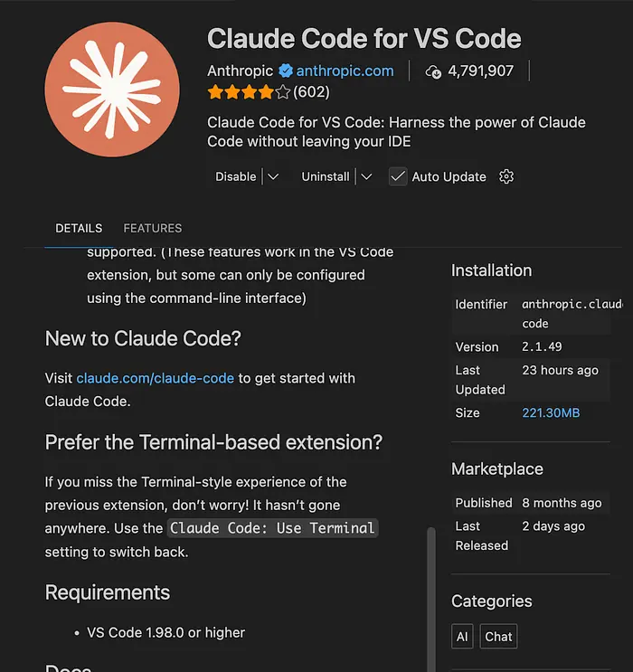This screenshot has height=672, width=633.
Task: Expand the Uninstall dropdown arrow
Action: click(366, 176)
